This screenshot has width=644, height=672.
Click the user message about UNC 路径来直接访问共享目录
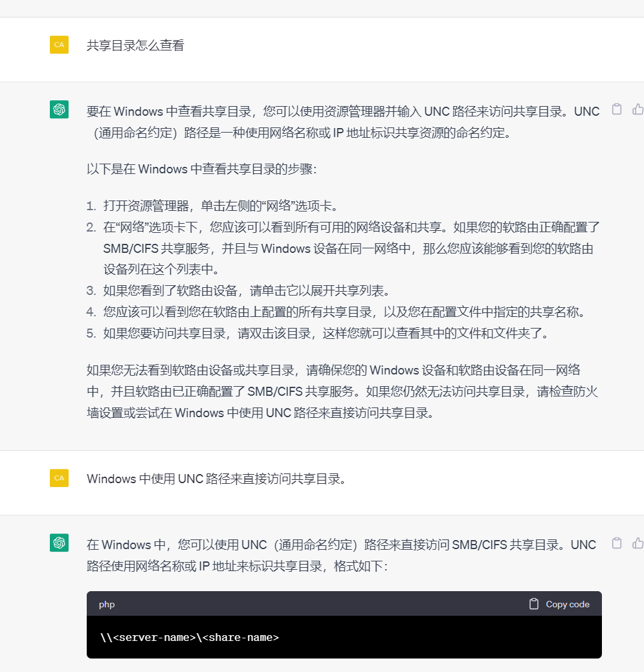[x=216, y=479]
